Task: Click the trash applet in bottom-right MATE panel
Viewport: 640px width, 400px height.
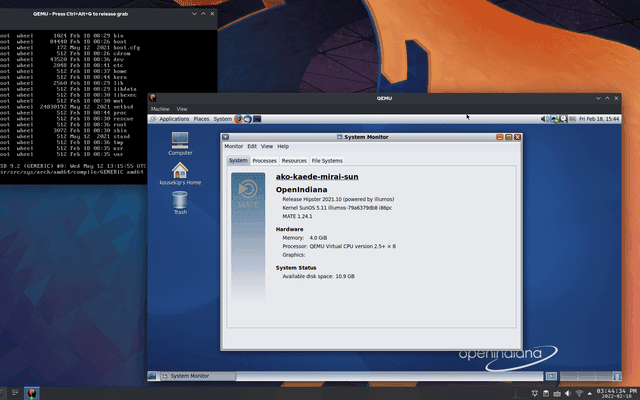Action: pos(617,376)
